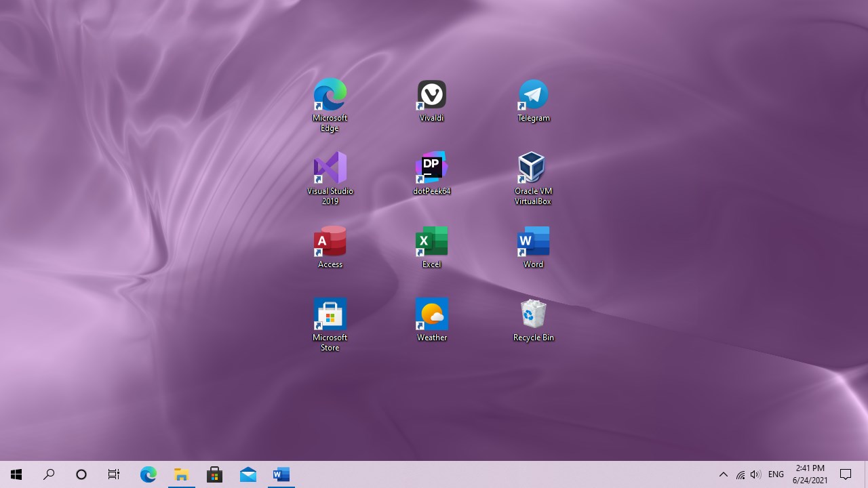The image size is (868, 488).
Task: Open File Explorer from the taskbar
Action: point(181,474)
